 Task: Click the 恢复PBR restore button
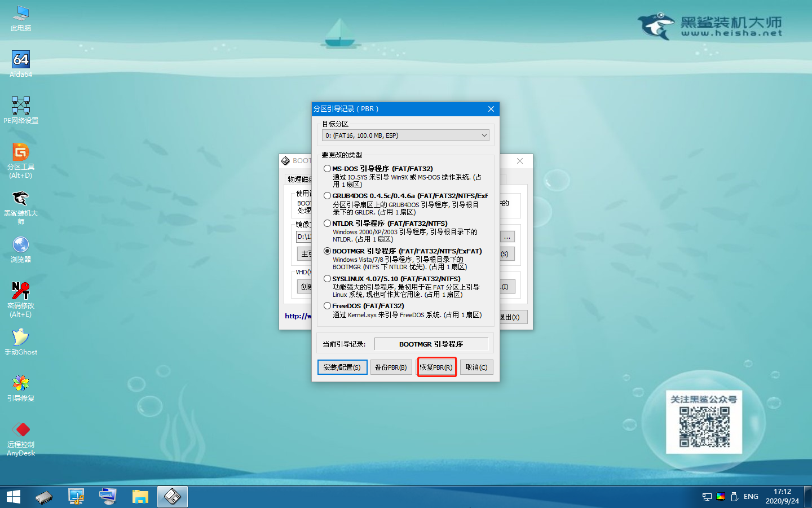[436, 367]
